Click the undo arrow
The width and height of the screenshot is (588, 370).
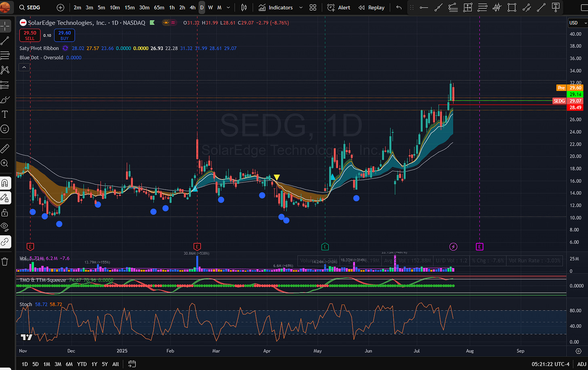pyautogui.click(x=399, y=7)
